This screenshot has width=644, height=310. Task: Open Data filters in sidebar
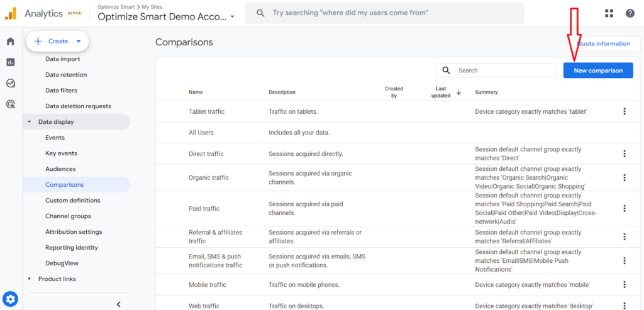pos(61,91)
